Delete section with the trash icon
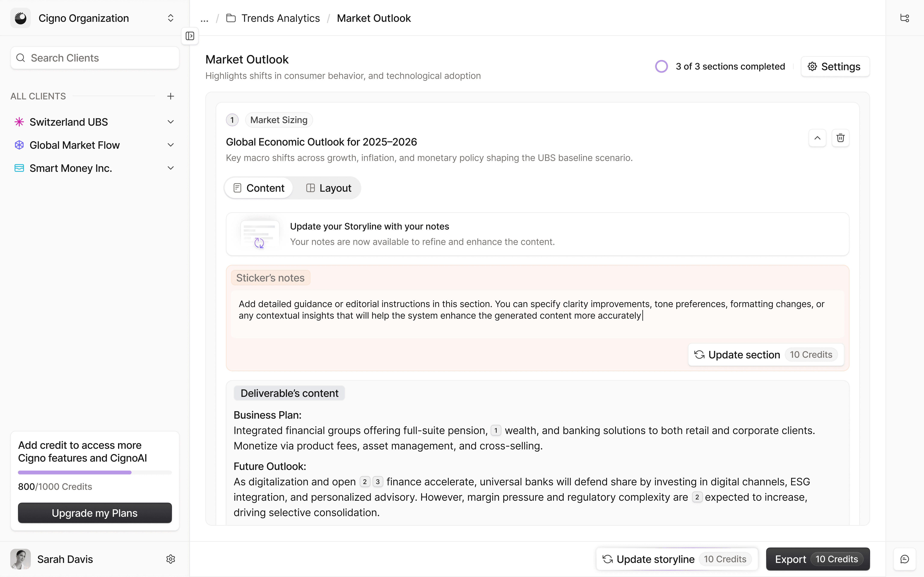The height and width of the screenshot is (577, 924). pos(840,138)
